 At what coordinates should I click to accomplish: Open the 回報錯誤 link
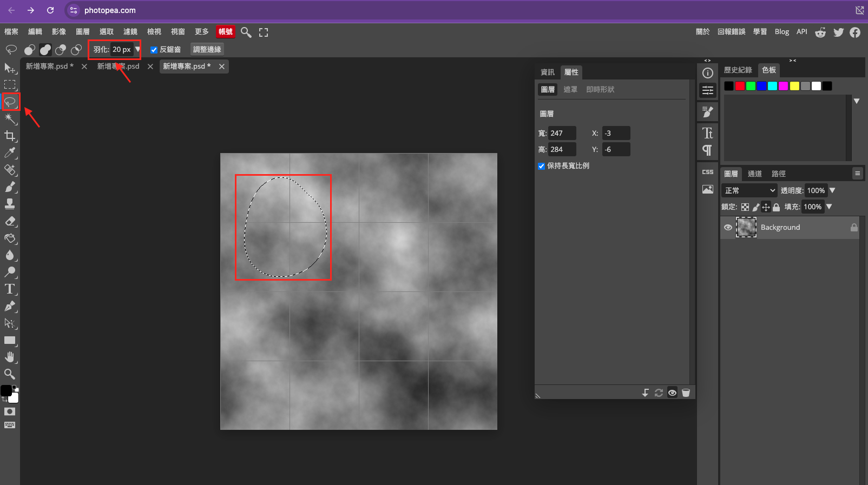tap(732, 32)
